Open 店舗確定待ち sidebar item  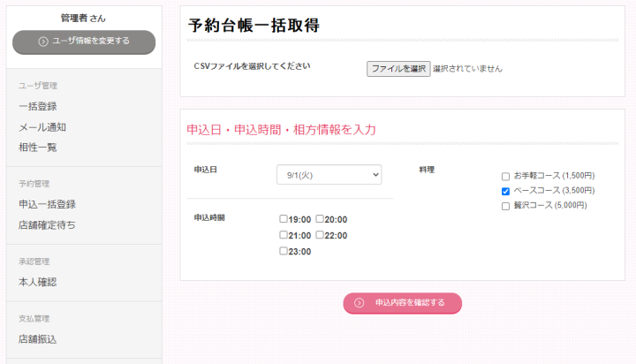click(x=47, y=224)
